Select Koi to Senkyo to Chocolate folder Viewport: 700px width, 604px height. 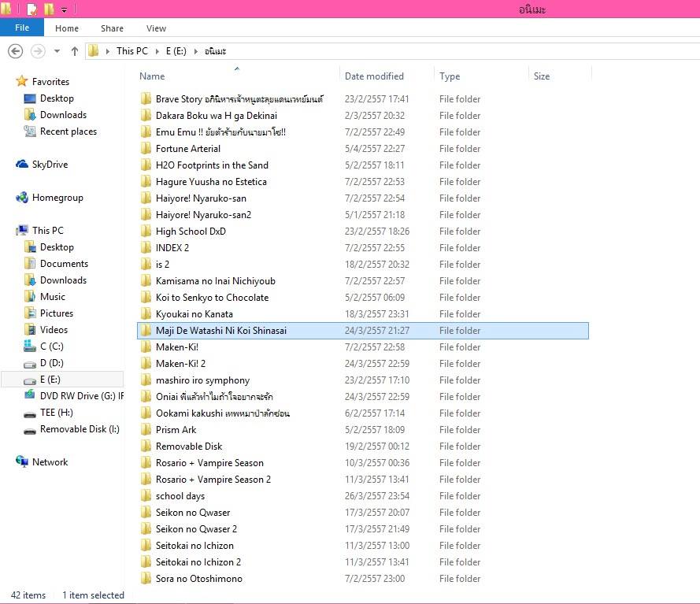[x=212, y=297]
